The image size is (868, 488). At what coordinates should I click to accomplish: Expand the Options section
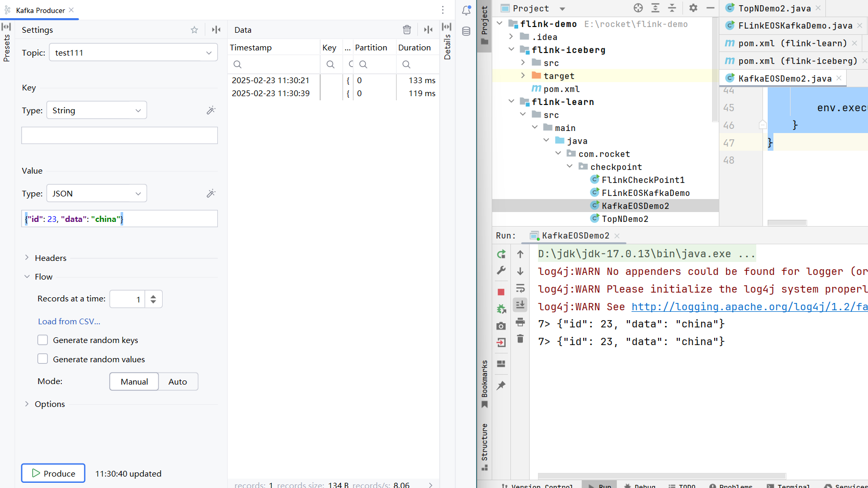[x=27, y=404]
